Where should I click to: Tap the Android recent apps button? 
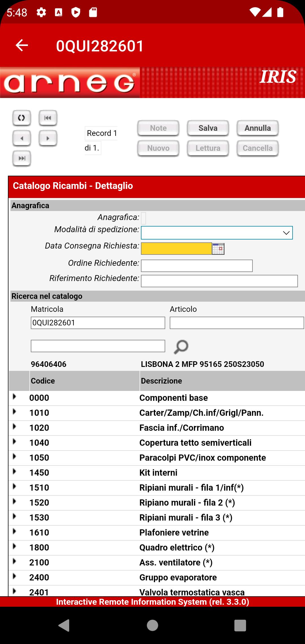pos(240,625)
